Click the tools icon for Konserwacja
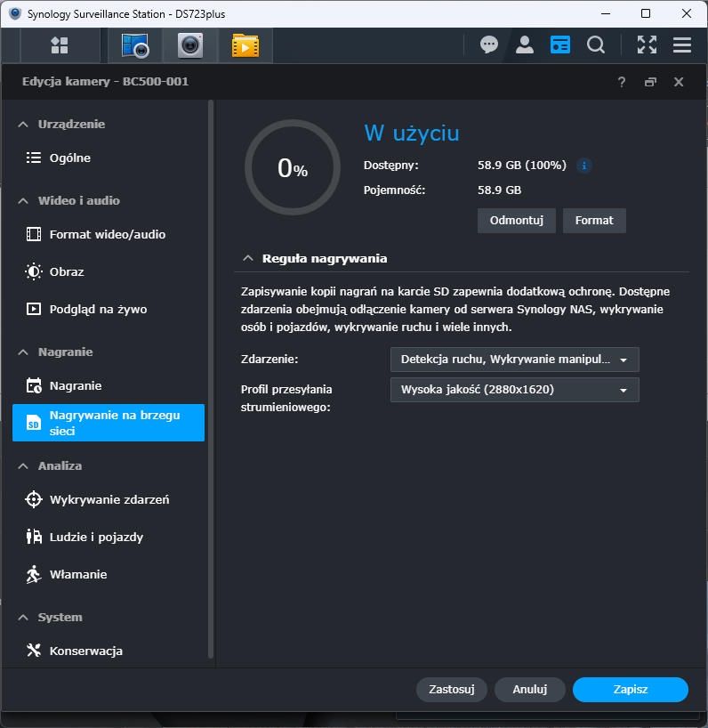708x728 pixels. coord(34,651)
